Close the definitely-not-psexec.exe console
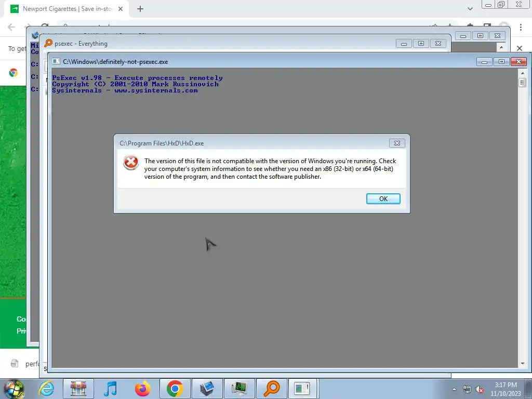The height and width of the screenshot is (399, 532). [519, 61]
